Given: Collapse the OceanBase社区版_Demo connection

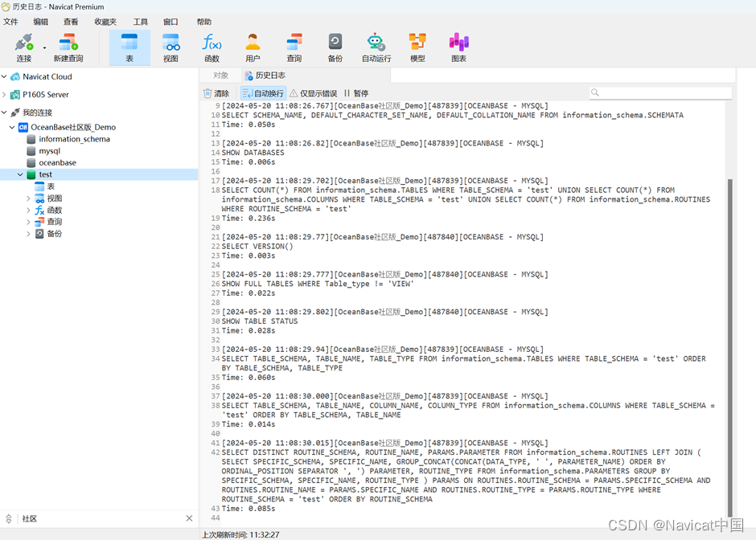Looking at the screenshot, I should click(x=12, y=127).
